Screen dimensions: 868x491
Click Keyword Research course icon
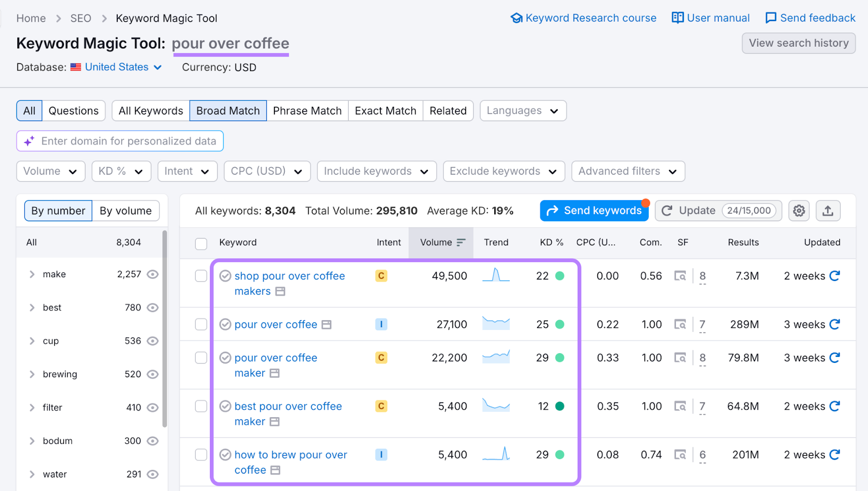tap(516, 17)
